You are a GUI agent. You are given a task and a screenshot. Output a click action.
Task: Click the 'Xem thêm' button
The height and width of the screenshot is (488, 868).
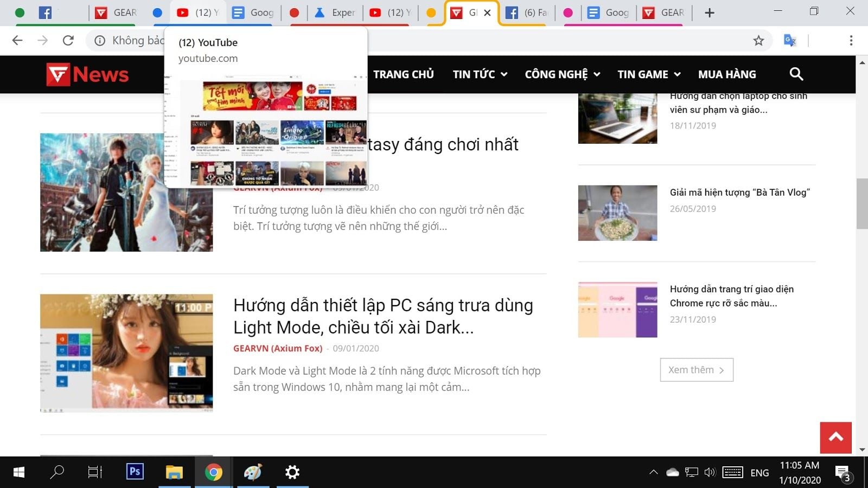(x=696, y=369)
